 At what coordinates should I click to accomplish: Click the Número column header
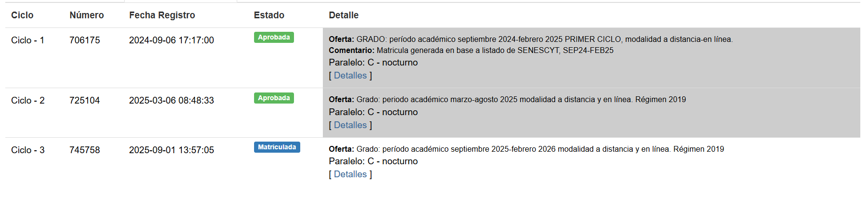pos(87,15)
